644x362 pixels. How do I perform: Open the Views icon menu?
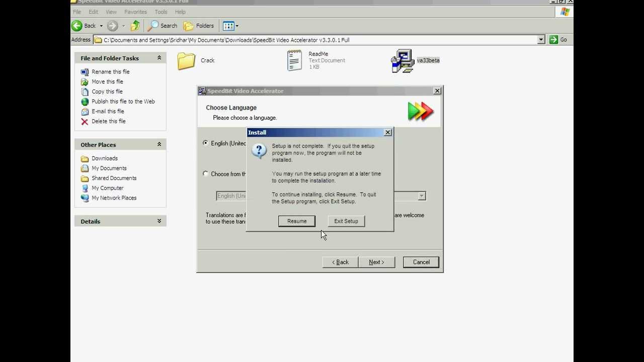[228, 26]
